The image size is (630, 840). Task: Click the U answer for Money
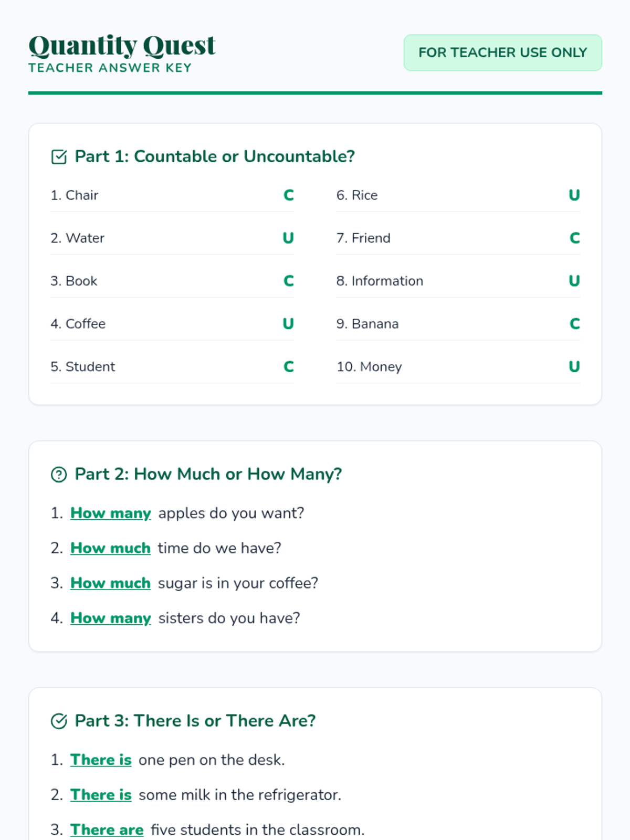pos(574,366)
